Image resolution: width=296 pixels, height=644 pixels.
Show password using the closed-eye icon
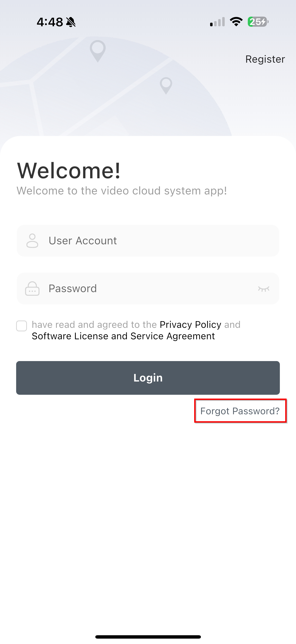(x=263, y=289)
